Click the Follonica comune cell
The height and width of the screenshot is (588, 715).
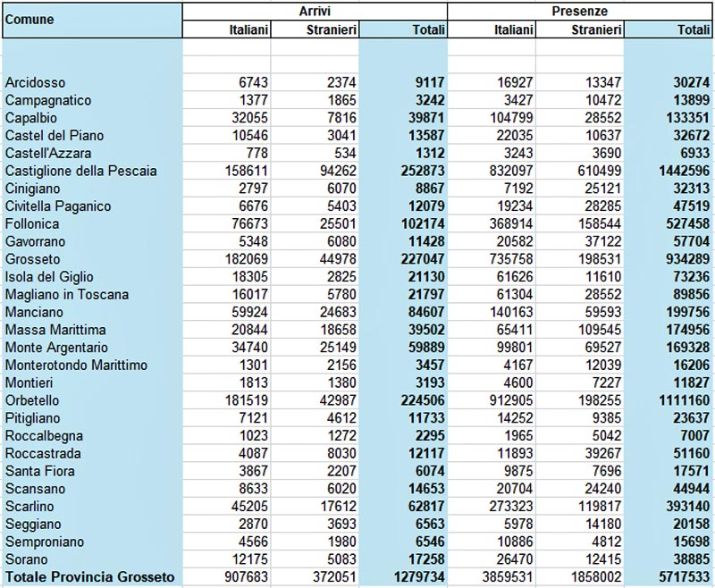32,223
